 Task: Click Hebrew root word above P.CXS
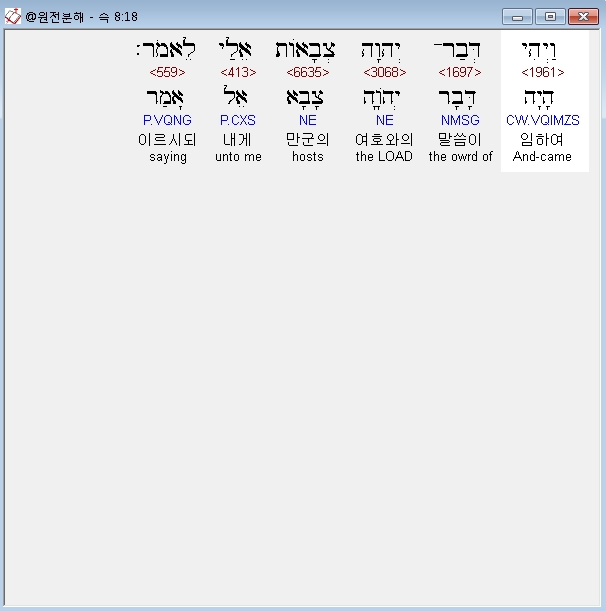[x=235, y=96]
